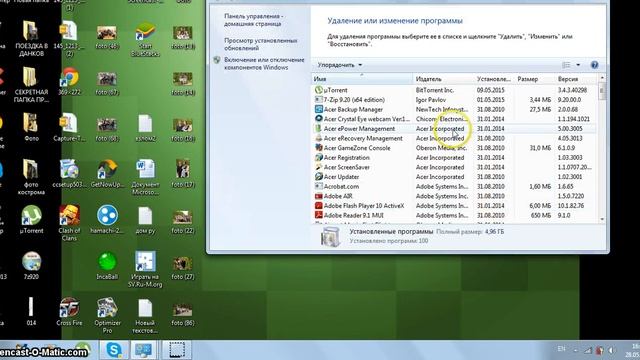Select Acer eRecovery Management icon
Image resolution: width=640 pixels, height=360 pixels.
point(319,138)
